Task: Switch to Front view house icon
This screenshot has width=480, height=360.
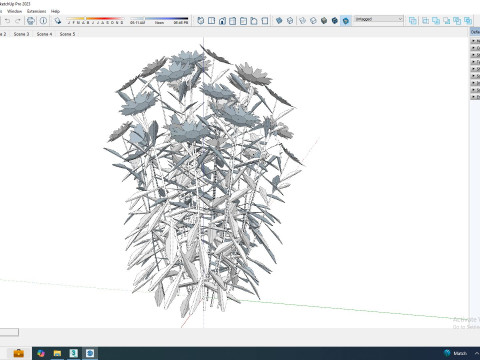Action: point(222,21)
